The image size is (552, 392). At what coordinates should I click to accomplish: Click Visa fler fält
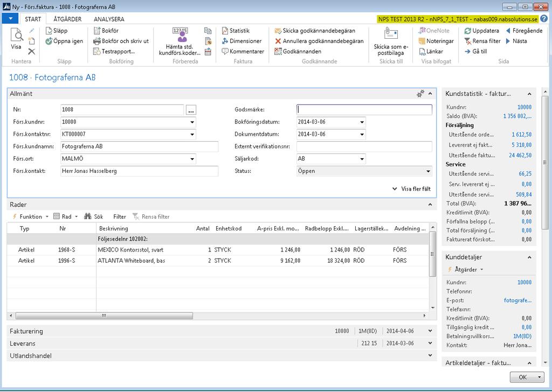(x=411, y=189)
